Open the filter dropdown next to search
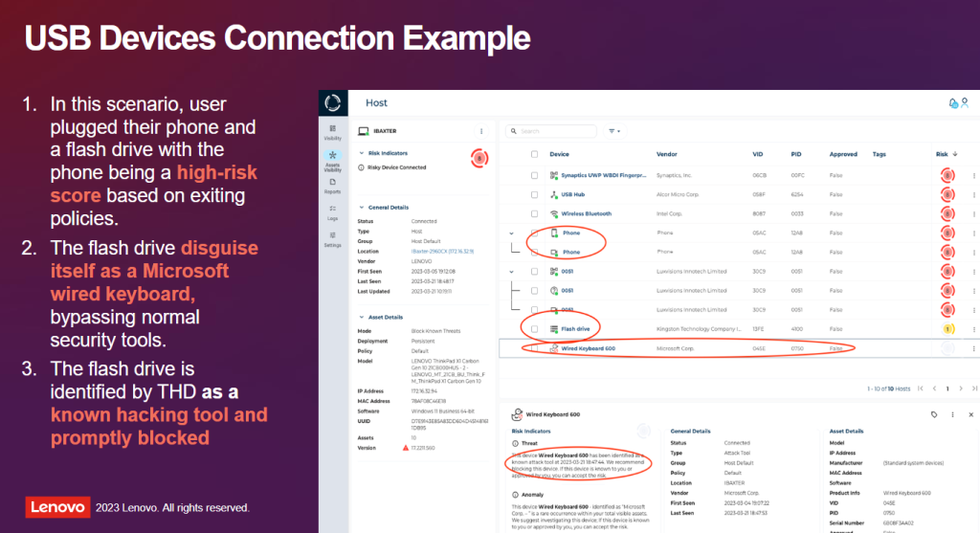The image size is (980, 533). tap(614, 131)
